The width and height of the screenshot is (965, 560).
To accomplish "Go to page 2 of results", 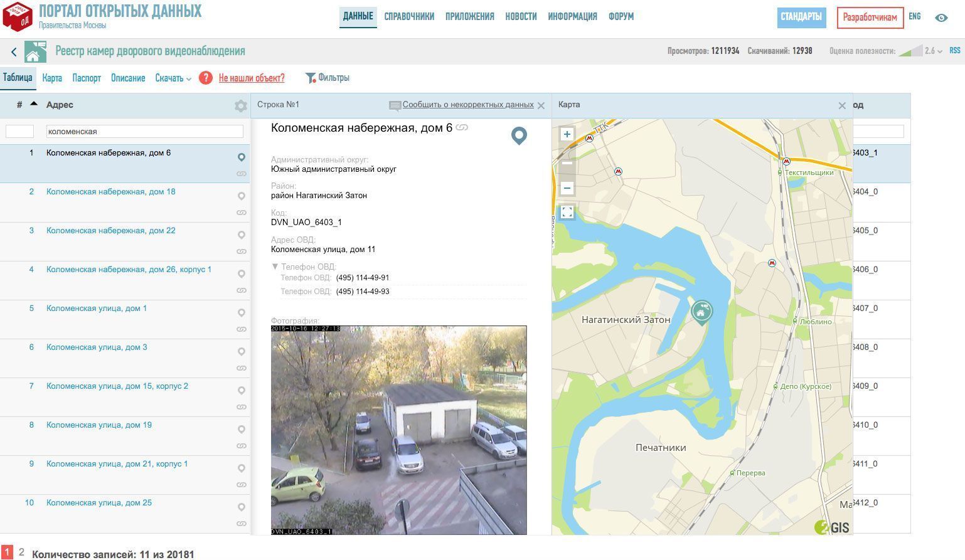I will tap(21, 552).
